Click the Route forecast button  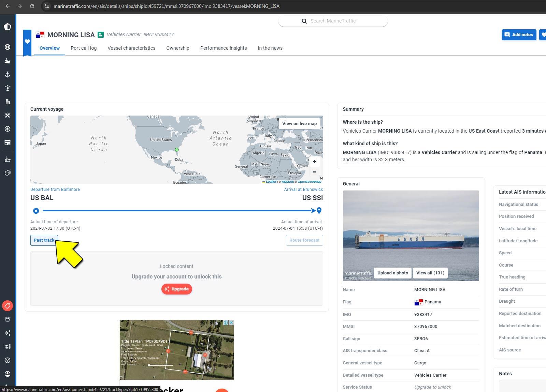[304, 240]
